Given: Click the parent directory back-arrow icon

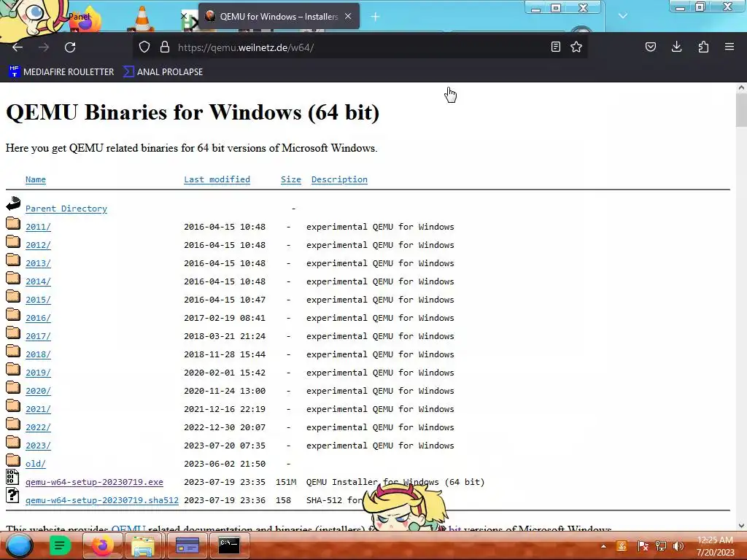Looking at the screenshot, I should pyautogui.click(x=13, y=204).
